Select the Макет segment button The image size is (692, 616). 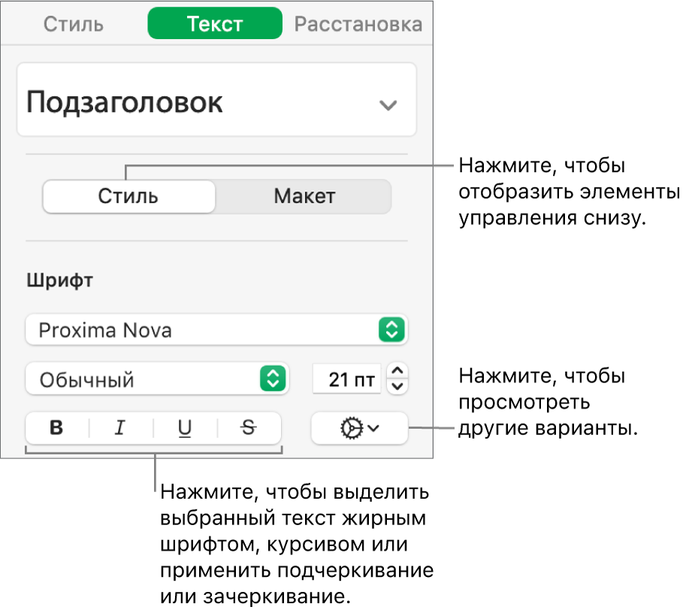click(x=304, y=197)
